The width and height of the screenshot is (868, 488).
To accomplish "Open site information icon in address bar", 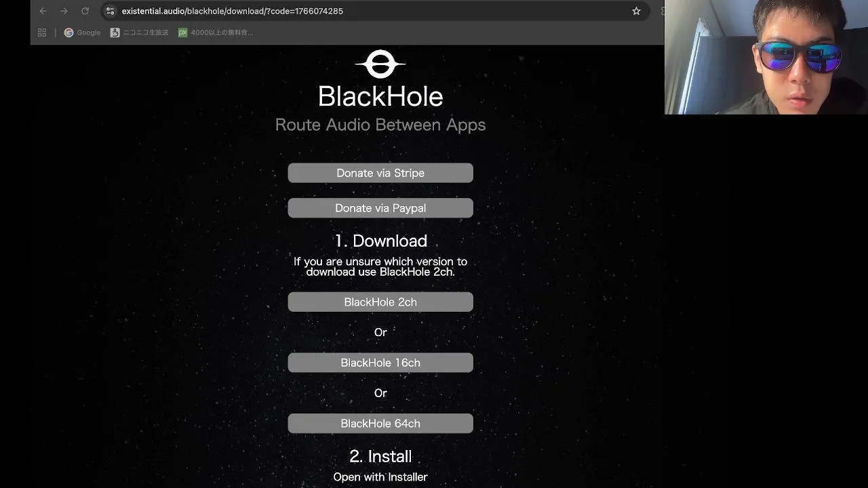I will coord(110,11).
